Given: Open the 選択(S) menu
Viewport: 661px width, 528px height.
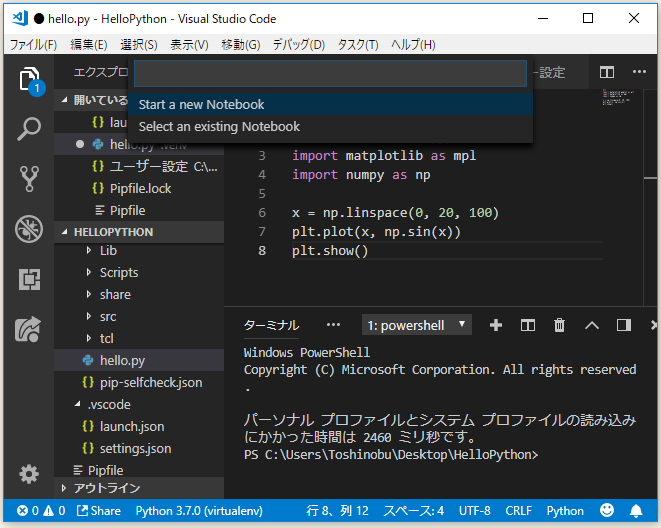Looking at the screenshot, I should point(139,44).
